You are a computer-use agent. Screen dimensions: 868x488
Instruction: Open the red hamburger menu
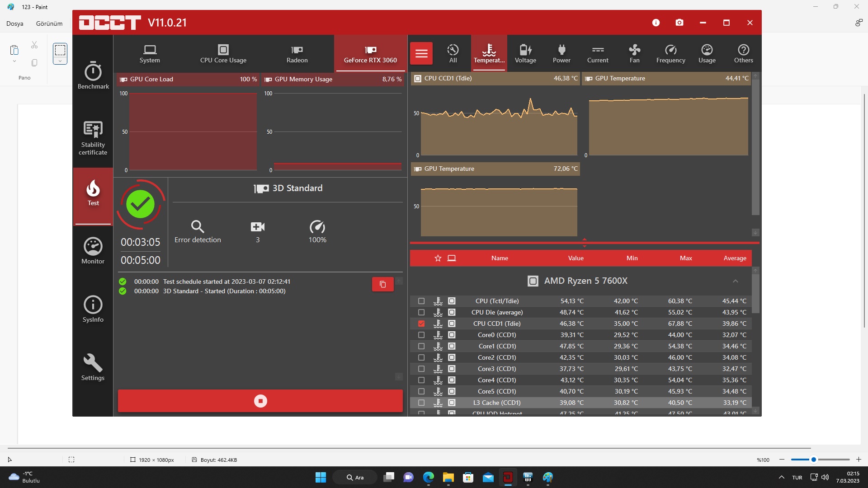click(421, 53)
